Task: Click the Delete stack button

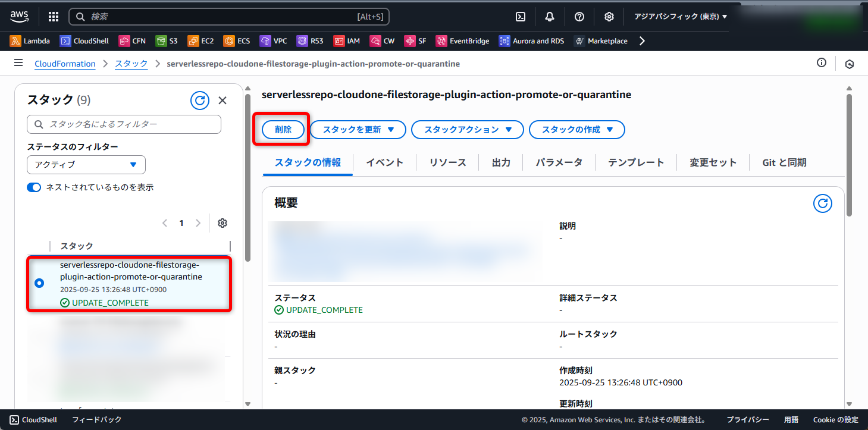Action: pyautogui.click(x=283, y=130)
